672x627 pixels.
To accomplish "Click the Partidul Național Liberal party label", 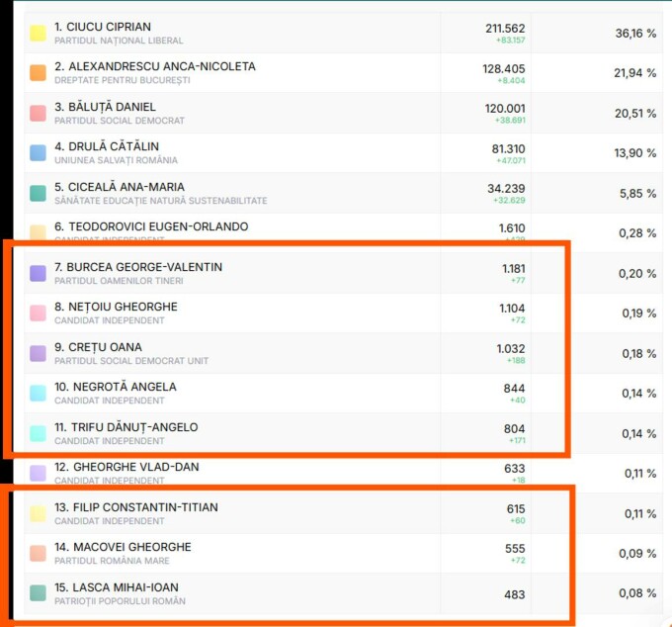I will pyautogui.click(x=119, y=41).
